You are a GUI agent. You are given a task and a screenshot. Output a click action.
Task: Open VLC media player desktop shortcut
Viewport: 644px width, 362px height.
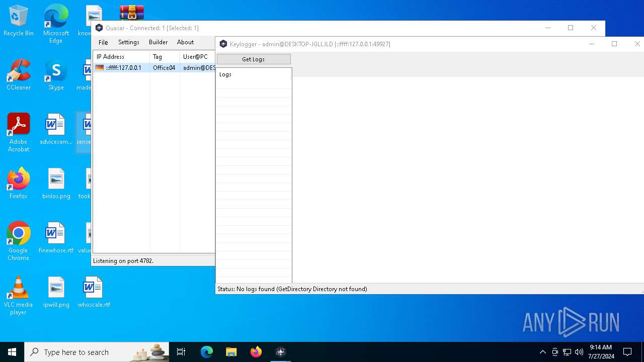[x=19, y=296]
